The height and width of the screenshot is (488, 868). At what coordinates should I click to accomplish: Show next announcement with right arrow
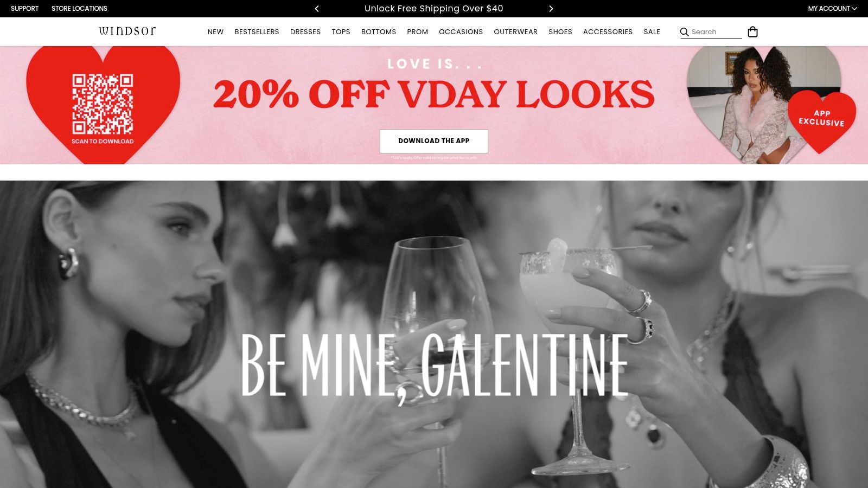tap(551, 9)
